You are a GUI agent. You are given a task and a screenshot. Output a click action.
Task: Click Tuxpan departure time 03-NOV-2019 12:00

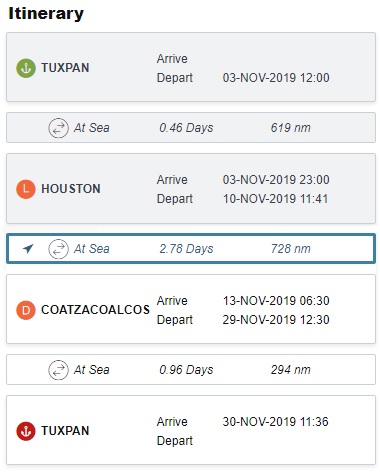pos(276,78)
